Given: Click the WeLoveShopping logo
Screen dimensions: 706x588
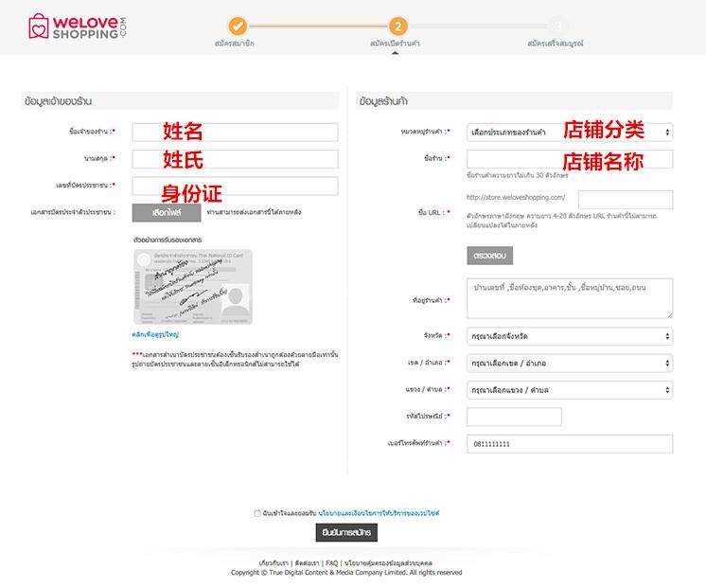Looking at the screenshot, I should [78, 27].
